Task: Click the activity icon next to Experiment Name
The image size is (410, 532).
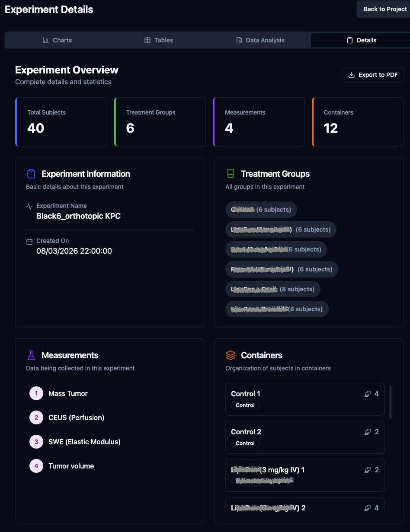Action: [29, 207]
